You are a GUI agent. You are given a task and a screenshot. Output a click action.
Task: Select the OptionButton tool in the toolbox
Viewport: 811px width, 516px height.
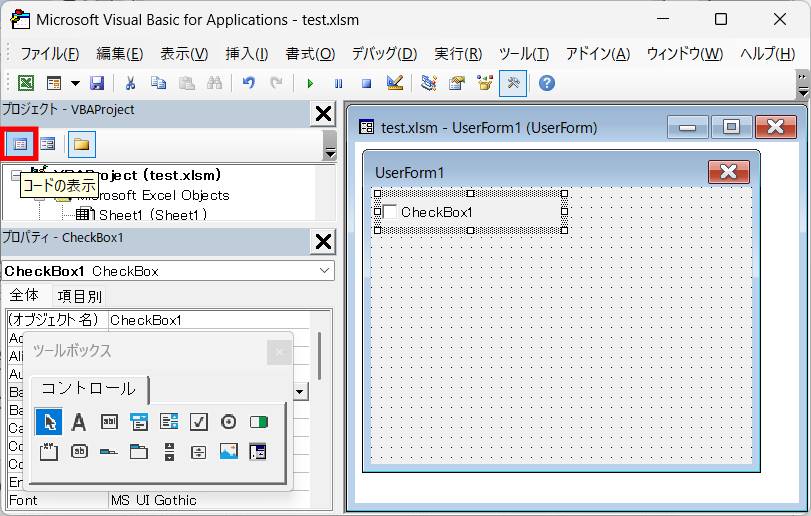(x=229, y=422)
